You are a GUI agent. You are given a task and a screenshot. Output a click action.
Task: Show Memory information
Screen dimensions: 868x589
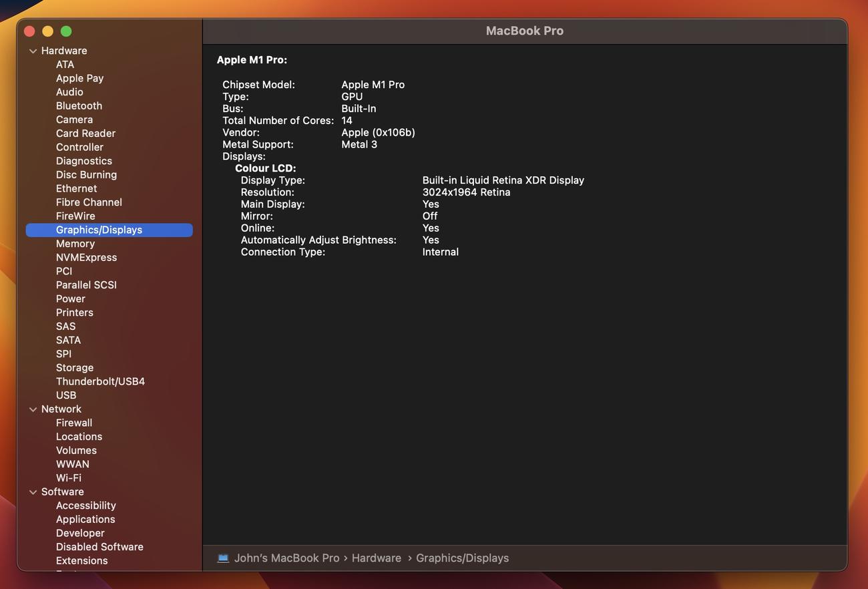click(75, 244)
